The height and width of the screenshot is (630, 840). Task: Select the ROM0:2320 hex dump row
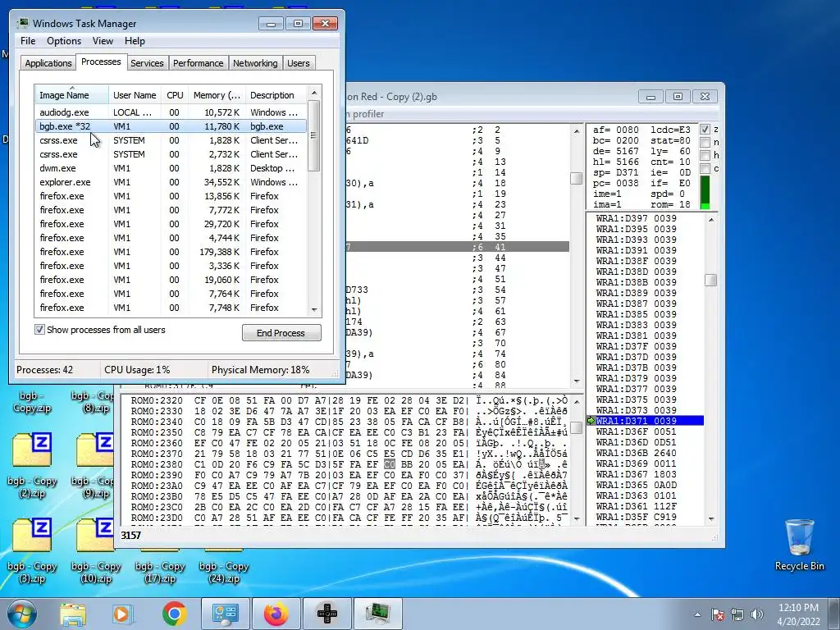[349, 400]
